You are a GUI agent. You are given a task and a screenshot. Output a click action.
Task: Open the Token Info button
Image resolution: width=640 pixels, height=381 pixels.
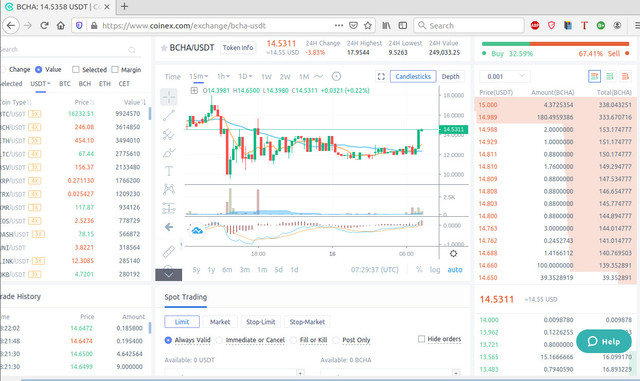[238, 48]
